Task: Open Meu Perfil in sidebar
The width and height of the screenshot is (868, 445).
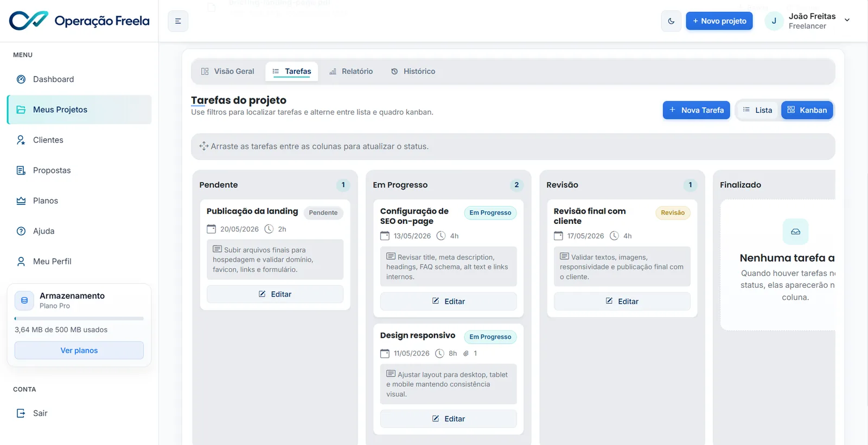Action: (x=79, y=261)
